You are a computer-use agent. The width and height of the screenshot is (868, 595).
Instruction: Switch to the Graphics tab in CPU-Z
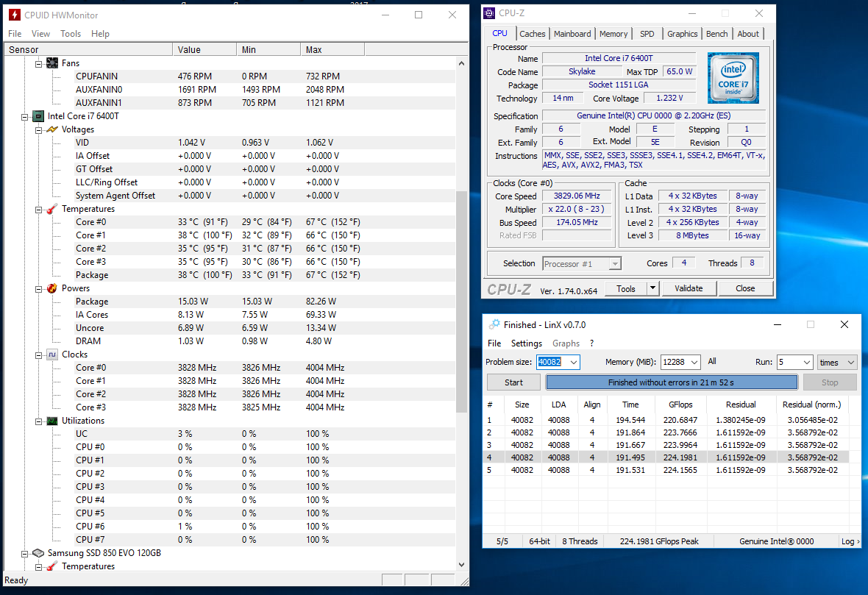click(682, 34)
